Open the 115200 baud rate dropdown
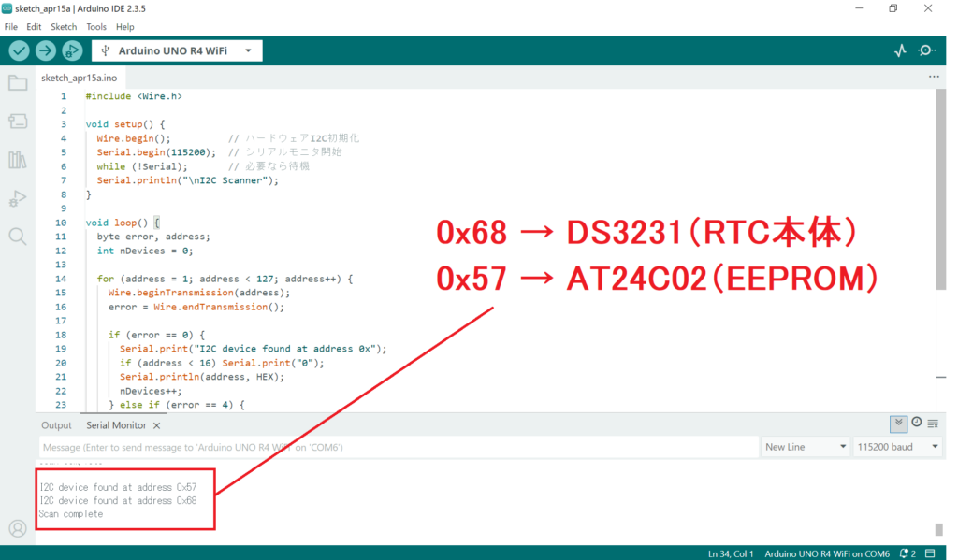This screenshot has width=958, height=560. click(x=896, y=447)
